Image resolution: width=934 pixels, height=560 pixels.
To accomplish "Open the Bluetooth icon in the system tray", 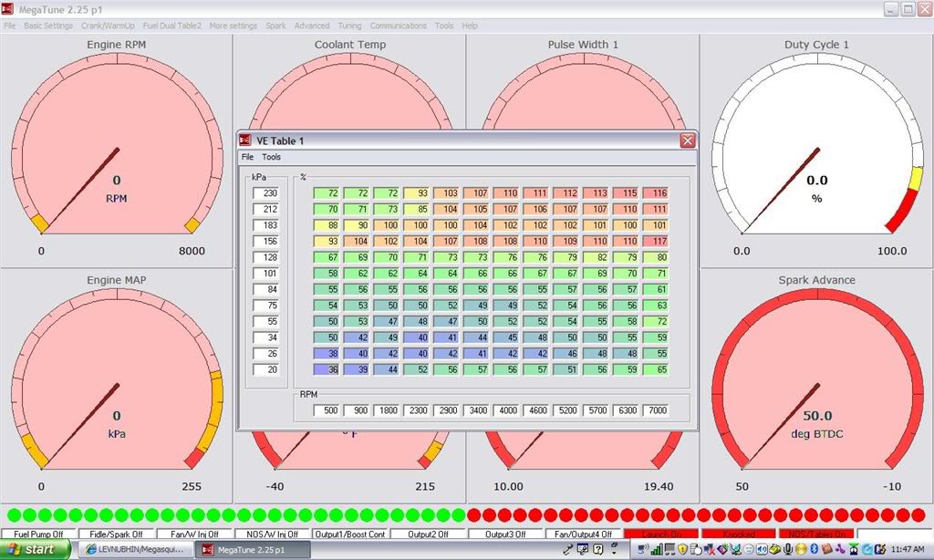I will point(813,549).
